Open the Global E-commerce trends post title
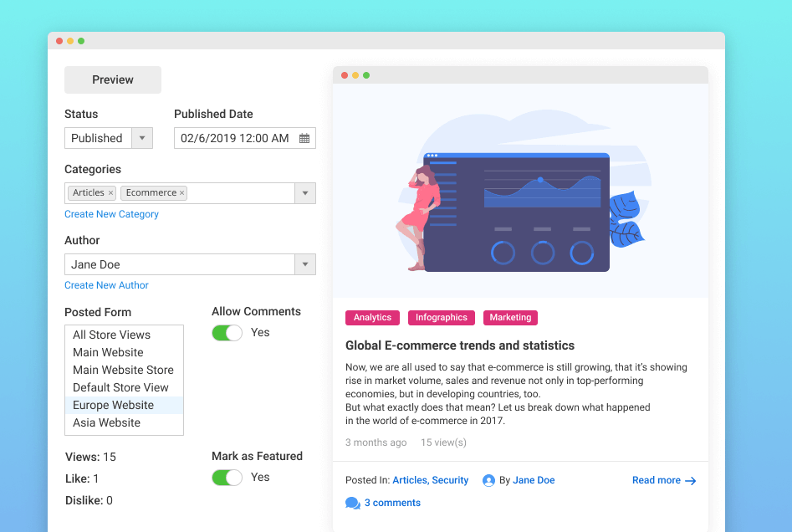The height and width of the screenshot is (532, 792). point(460,345)
